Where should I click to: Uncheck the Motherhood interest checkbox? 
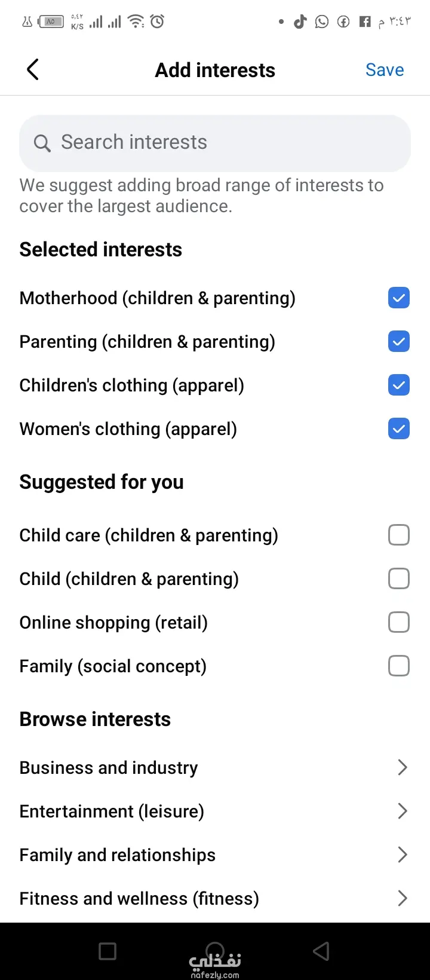click(398, 298)
